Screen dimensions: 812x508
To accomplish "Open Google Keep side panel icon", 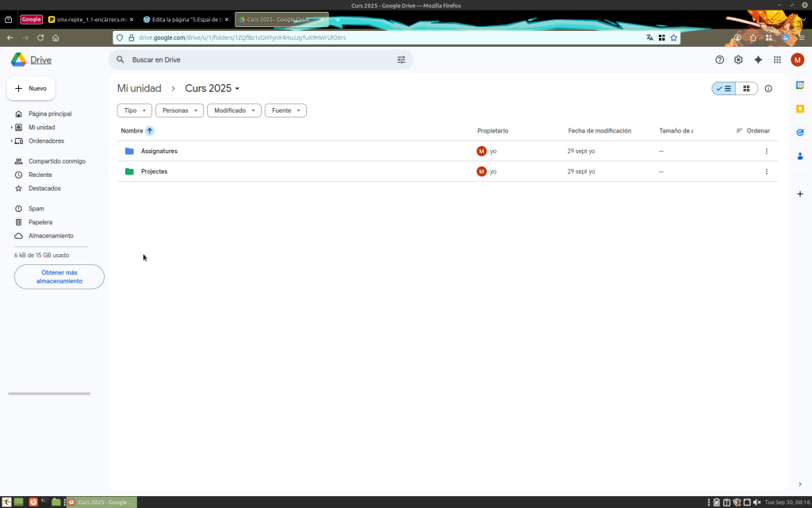I will point(800,109).
